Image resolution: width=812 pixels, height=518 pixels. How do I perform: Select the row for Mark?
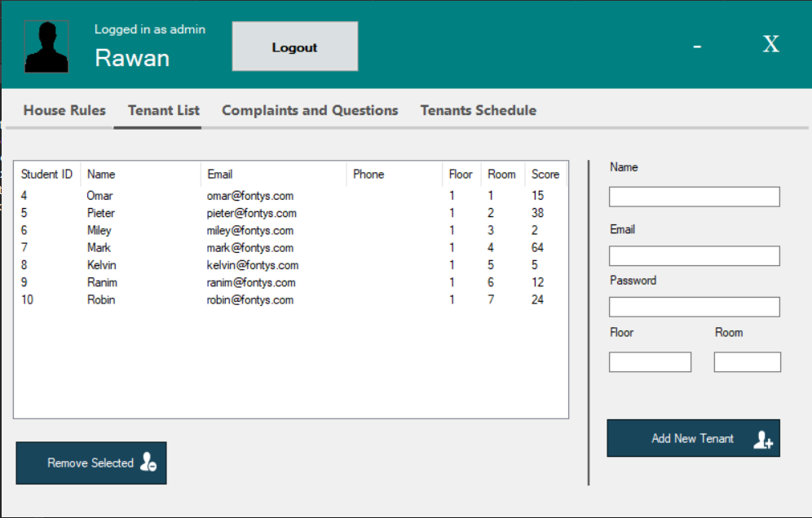290,248
